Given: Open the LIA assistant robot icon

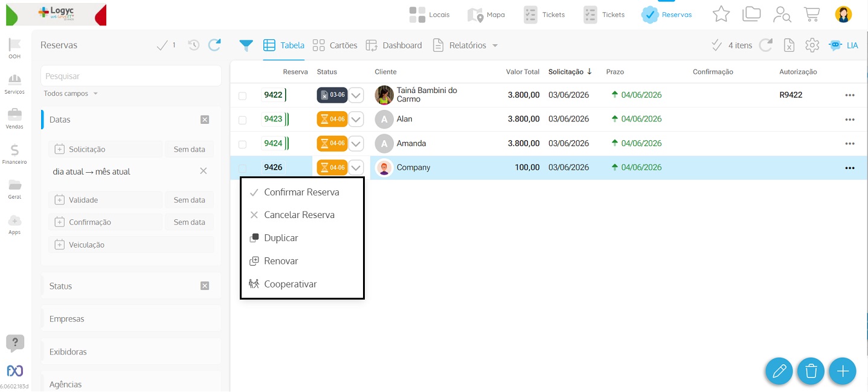Looking at the screenshot, I should pyautogui.click(x=835, y=45).
